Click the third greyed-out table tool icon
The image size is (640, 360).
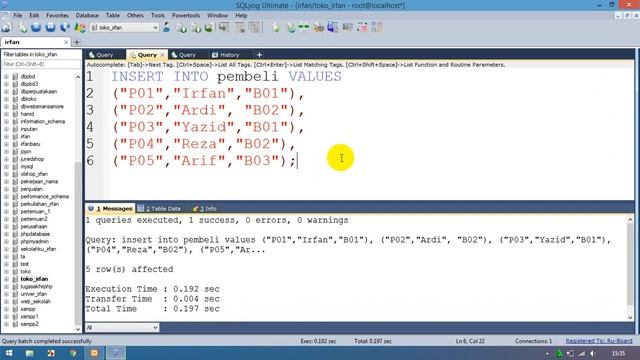(254, 27)
